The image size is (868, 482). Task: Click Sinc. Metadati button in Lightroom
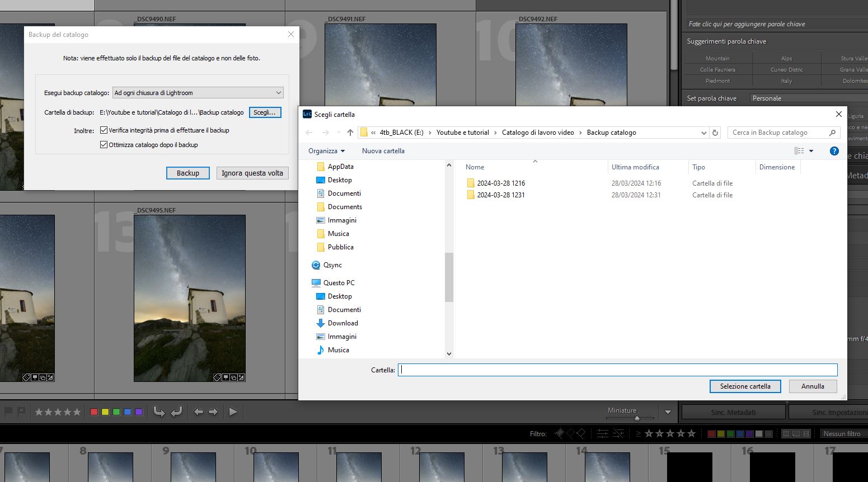point(733,413)
